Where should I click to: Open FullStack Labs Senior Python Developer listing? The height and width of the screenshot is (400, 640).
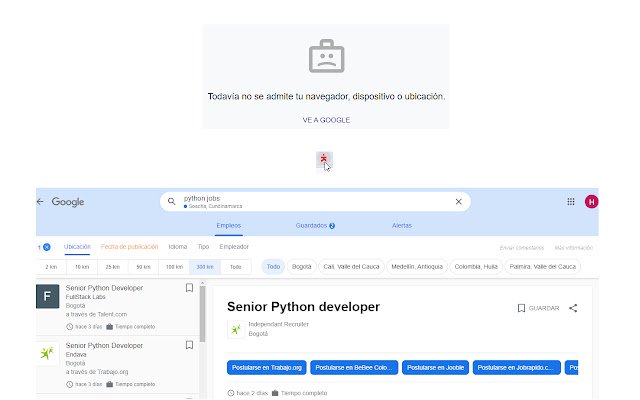pos(116,307)
